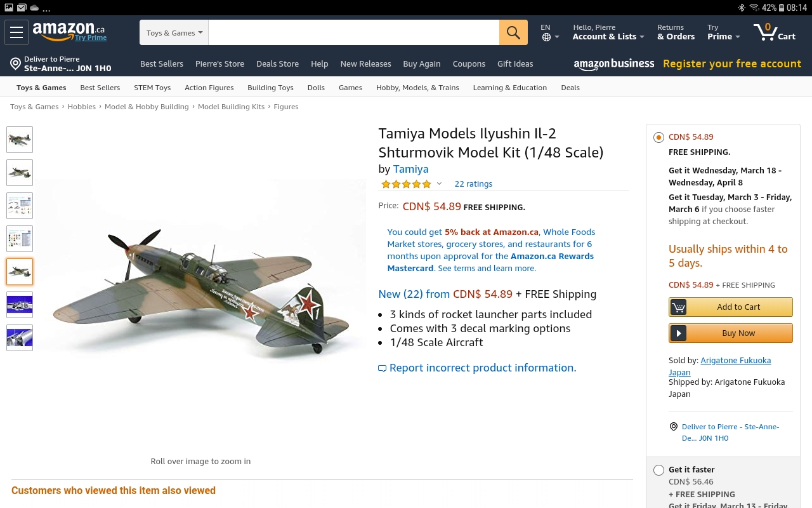Click the five-star rating icons

[406, 184]
